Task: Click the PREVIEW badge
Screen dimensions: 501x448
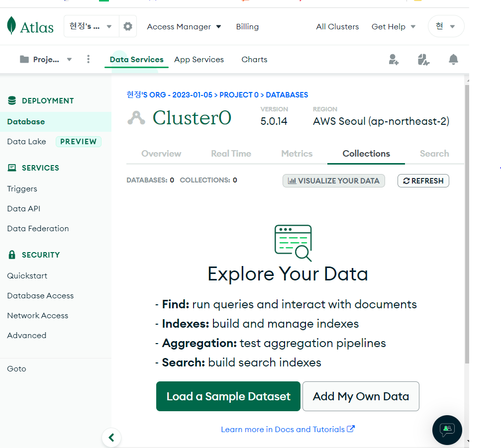Action: (x=78, y=141)
